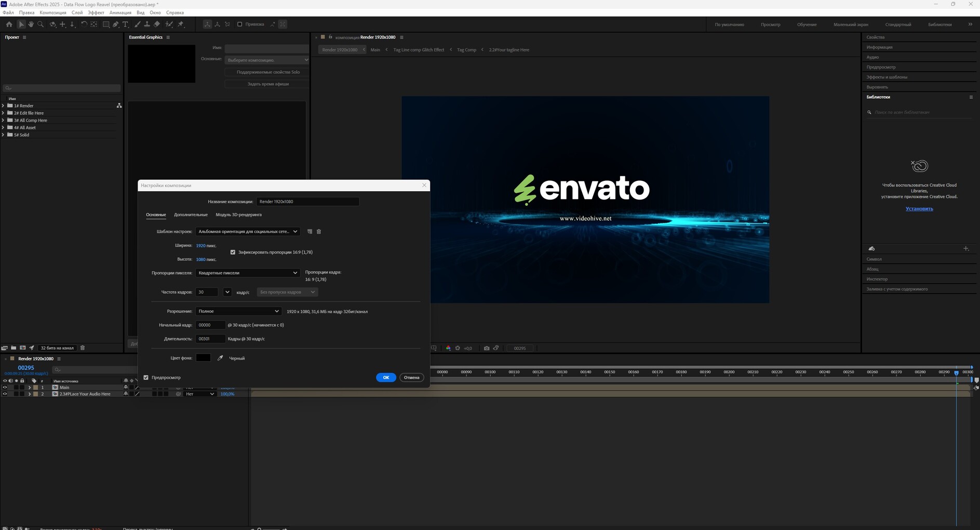Expand workspace overflow chevrons

[x=970, y=24]
